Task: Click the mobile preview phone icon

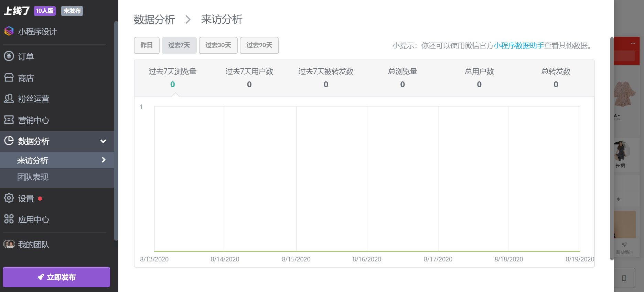Action: 624,278
